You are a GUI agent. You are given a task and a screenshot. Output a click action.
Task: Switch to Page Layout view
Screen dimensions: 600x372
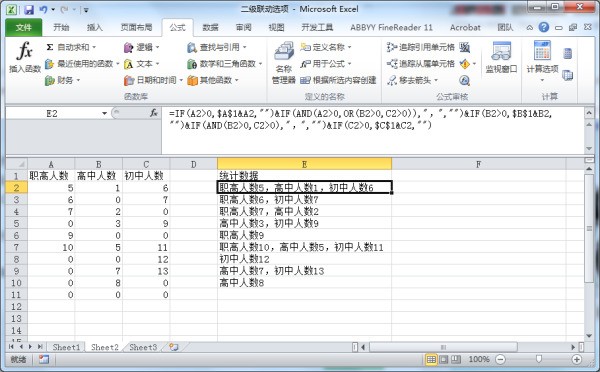[443, 359]
